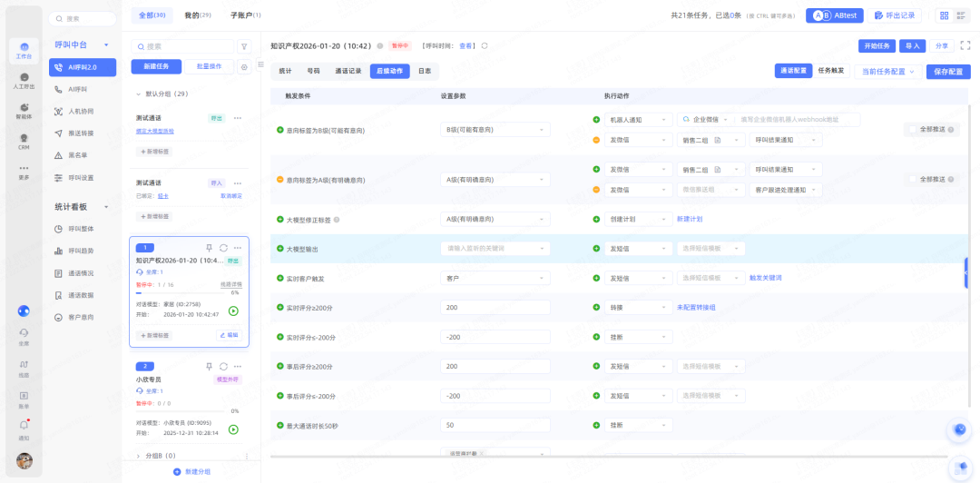Click the refresh icon on 小欣专员 card
The image size is (980, 483).
click(223, 366)
